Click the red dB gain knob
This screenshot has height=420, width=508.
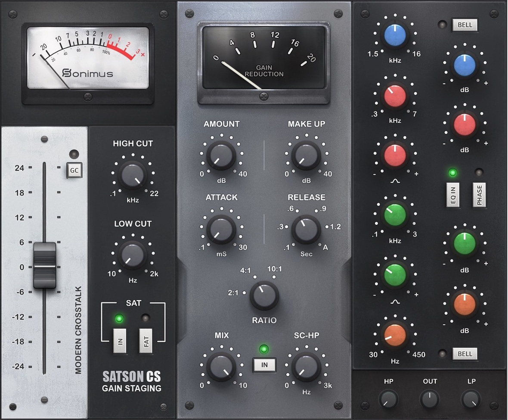click(x=465, y=125)
